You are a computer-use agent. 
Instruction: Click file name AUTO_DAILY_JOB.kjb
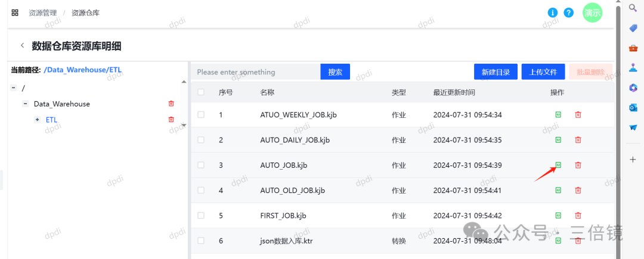pyautogui.click(x=295, y=140)
